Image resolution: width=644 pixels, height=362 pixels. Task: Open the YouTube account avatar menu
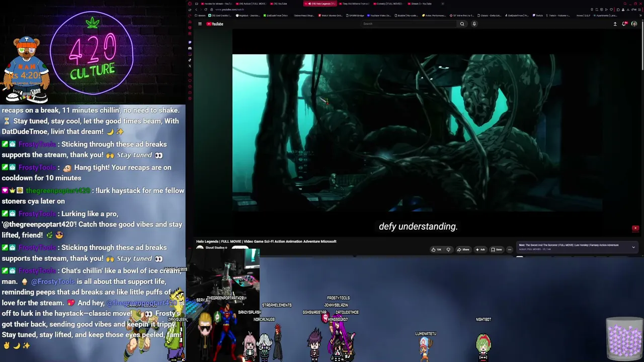tap(634, 24)
